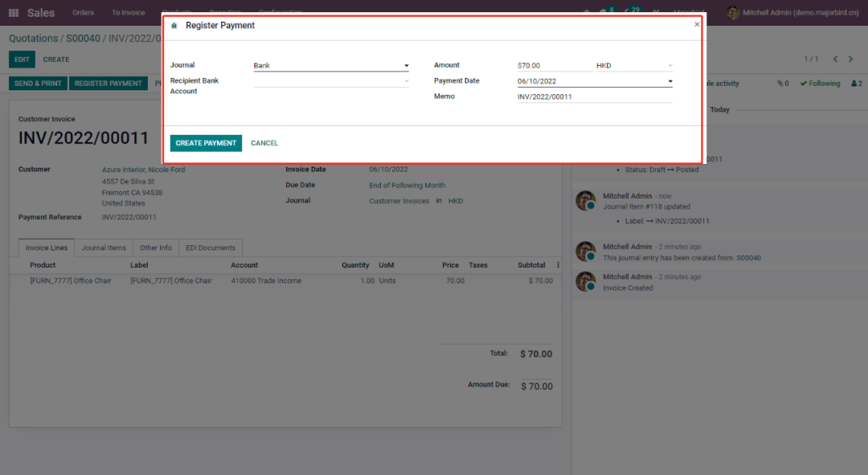Go to previous record with left chevron
Image resolution: width=868 pixels, height=475 pixels.
835,59
